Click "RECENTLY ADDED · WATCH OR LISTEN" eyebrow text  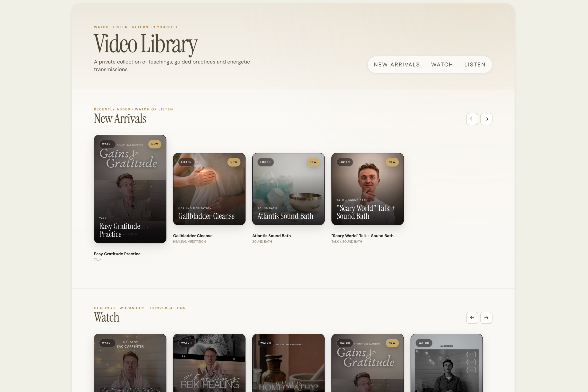click(133, 109)
